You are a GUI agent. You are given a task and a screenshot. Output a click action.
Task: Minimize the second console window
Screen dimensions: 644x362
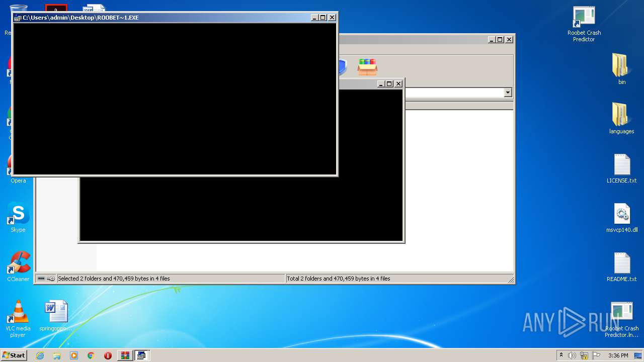381,84
